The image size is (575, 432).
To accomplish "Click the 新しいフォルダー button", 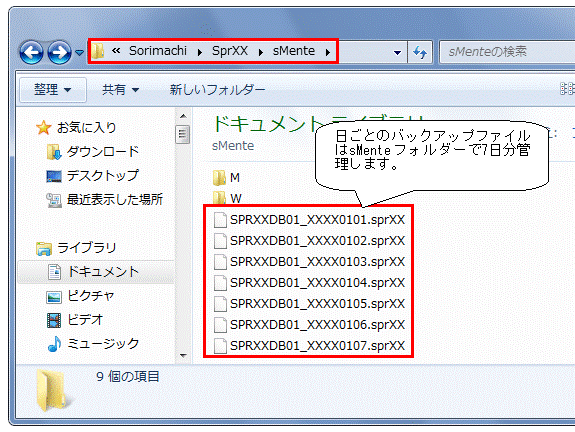I will click(x=217, y=89).
